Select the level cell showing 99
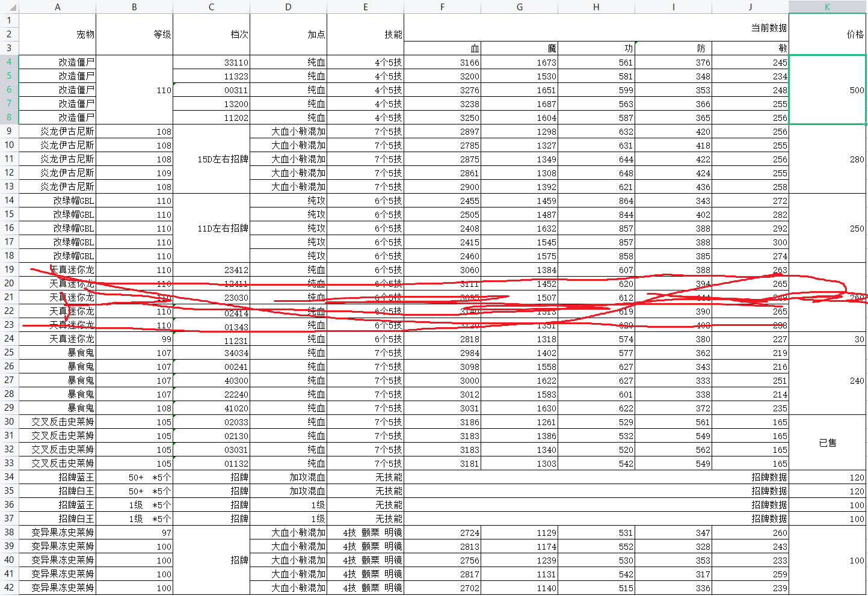 point(134,339)
